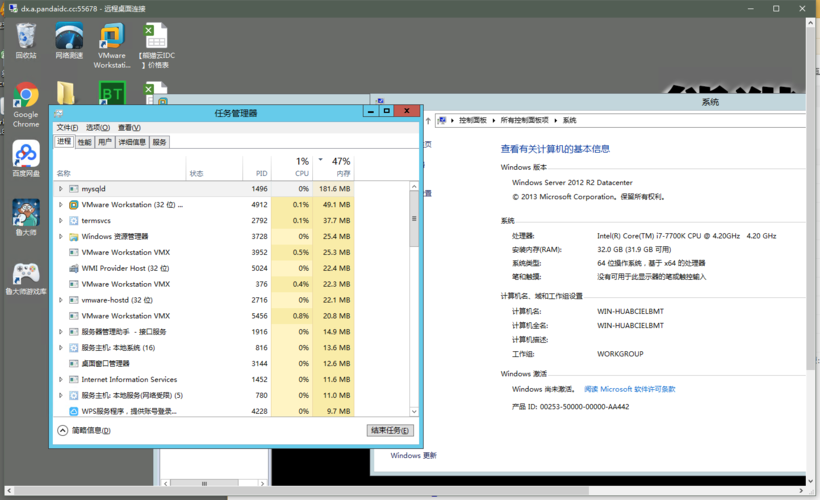Click the termsvcs process icon
This screenshot has height=500, width=820.
click(x=74, y=221)
